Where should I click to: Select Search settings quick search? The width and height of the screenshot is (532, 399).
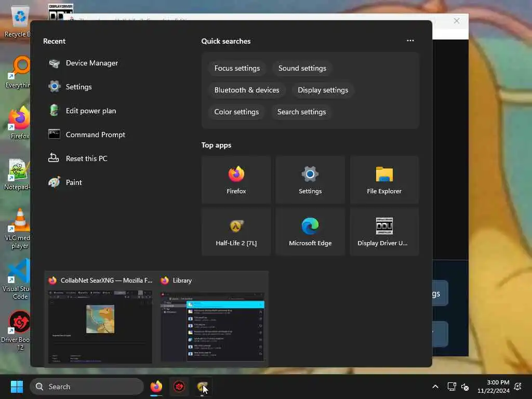coord(302,112)
